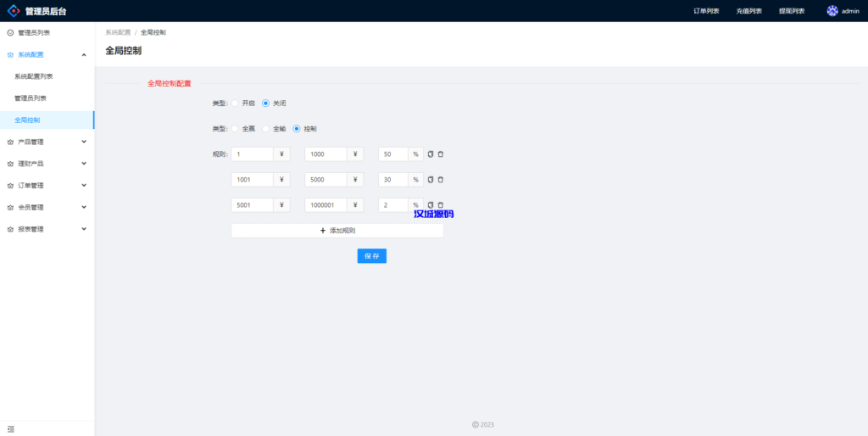Select the 全赢 radio option
This screenshot has width=868, height=436.
point(235,129)
